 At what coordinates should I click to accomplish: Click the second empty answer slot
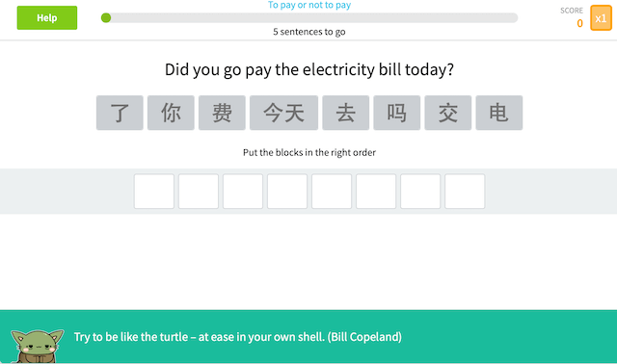pyautogui.click(x=199, y=192)
